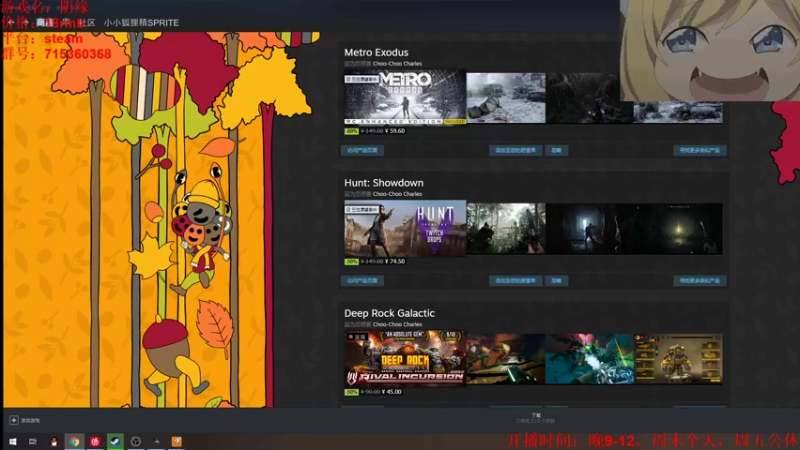The width and height of the screenshot is (800, 450).
Task: View Hunt: Showdown dark corridor screenshot
Action: (x=589, y=229)
